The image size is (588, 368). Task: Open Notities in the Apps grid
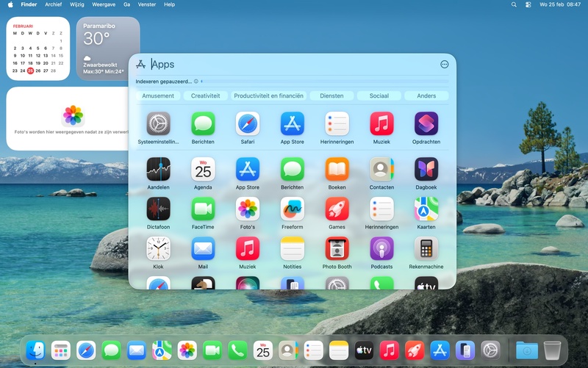point(292,248)
